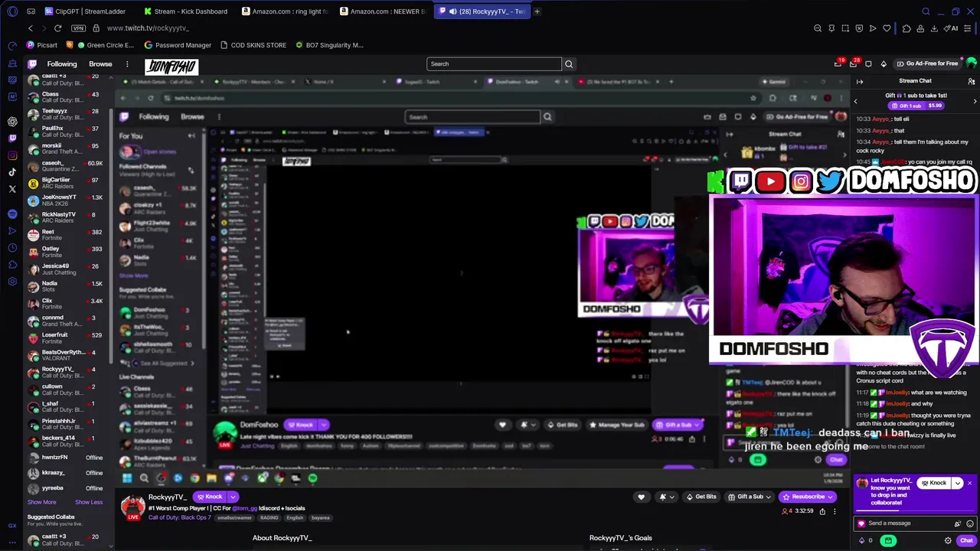980x551 pixels.
Task: Click the Twitch search input field
Action: click(494, 64)
